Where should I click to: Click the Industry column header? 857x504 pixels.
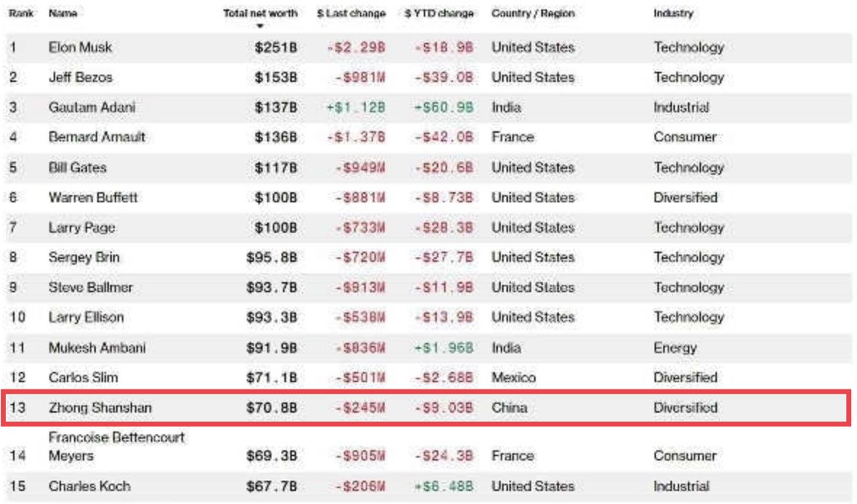point(673,13)
